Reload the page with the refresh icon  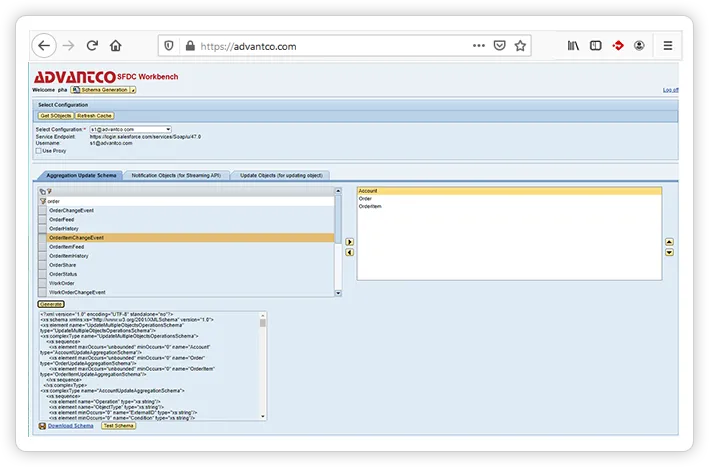[92, 46]
